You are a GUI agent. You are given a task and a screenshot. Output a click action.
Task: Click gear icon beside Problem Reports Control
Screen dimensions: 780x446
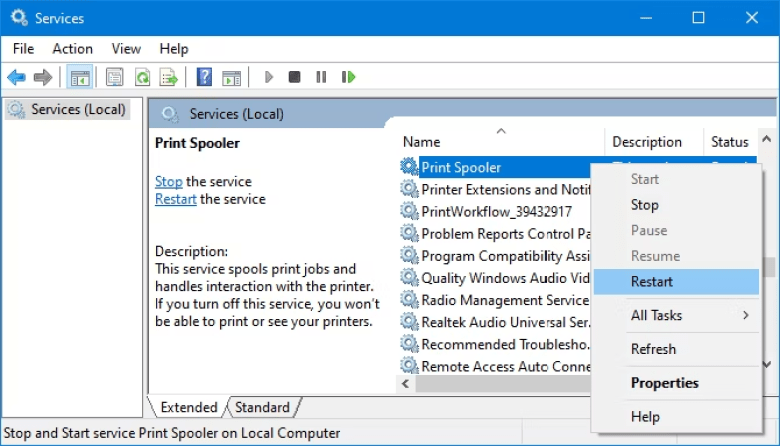pyautogui.click(x=409, y=233)
